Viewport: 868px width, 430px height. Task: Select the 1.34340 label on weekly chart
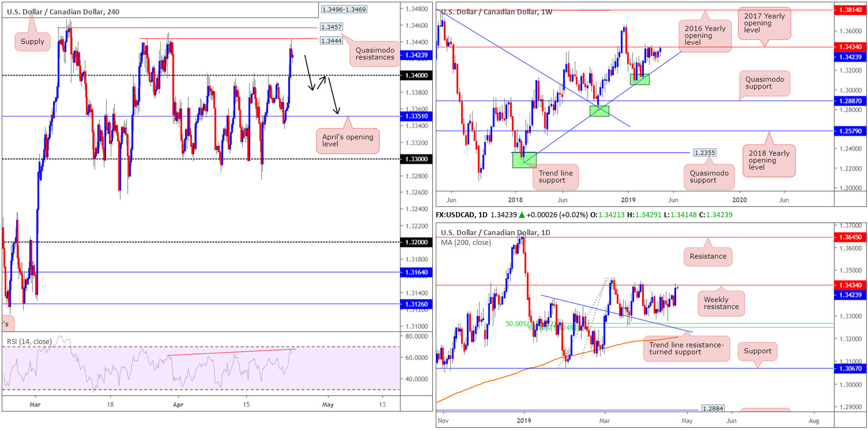tap(851, 47)
